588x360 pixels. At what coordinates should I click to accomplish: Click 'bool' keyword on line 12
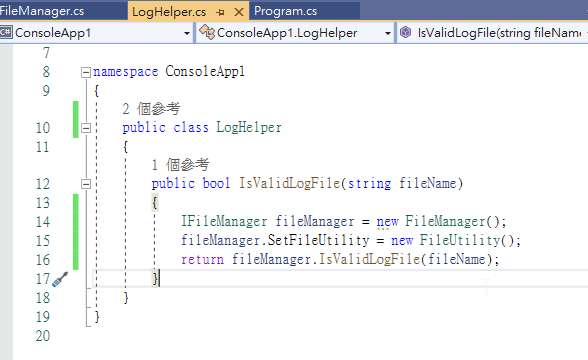pos(216,183)
